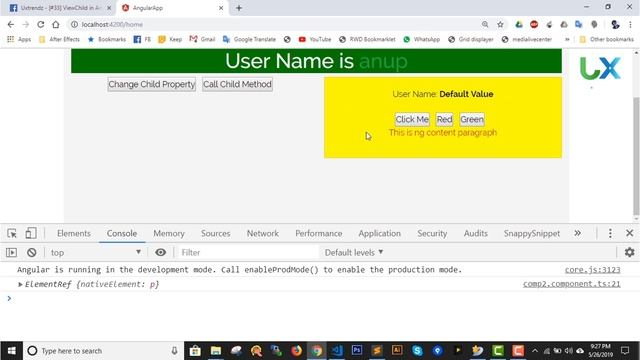Show hidden bookmarks via the double chevron
The height and width of the screenshot is (360, 640).
567,39
